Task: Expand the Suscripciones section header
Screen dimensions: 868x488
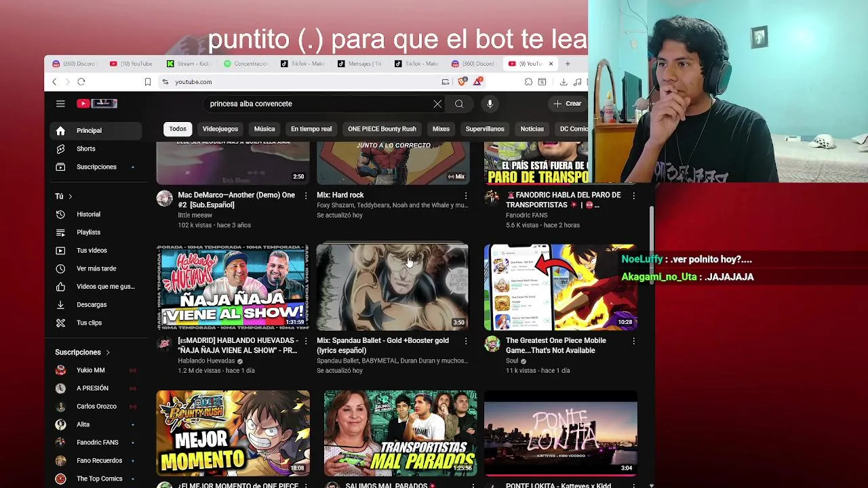Action: pyautogui.click(x=82, y=352)
